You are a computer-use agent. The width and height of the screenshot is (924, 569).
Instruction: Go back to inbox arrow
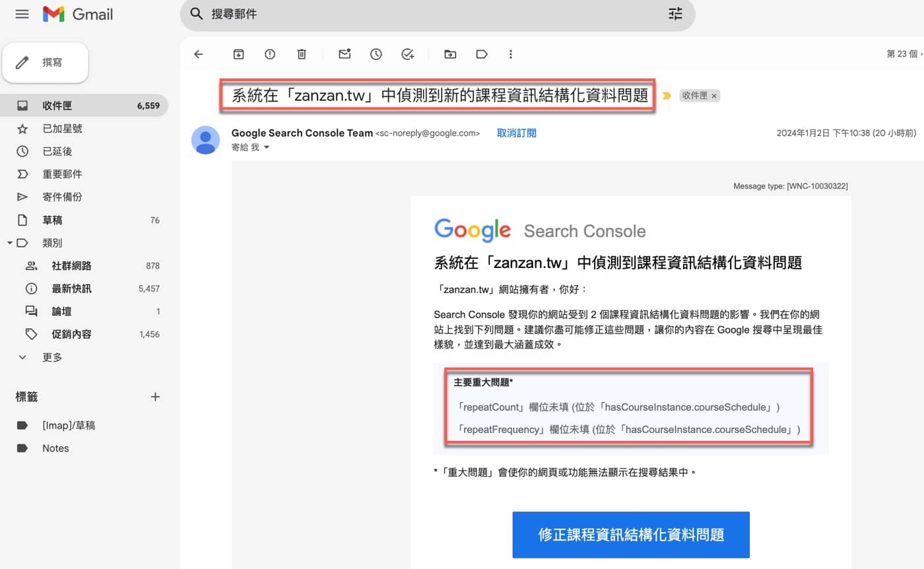[198, 54]
